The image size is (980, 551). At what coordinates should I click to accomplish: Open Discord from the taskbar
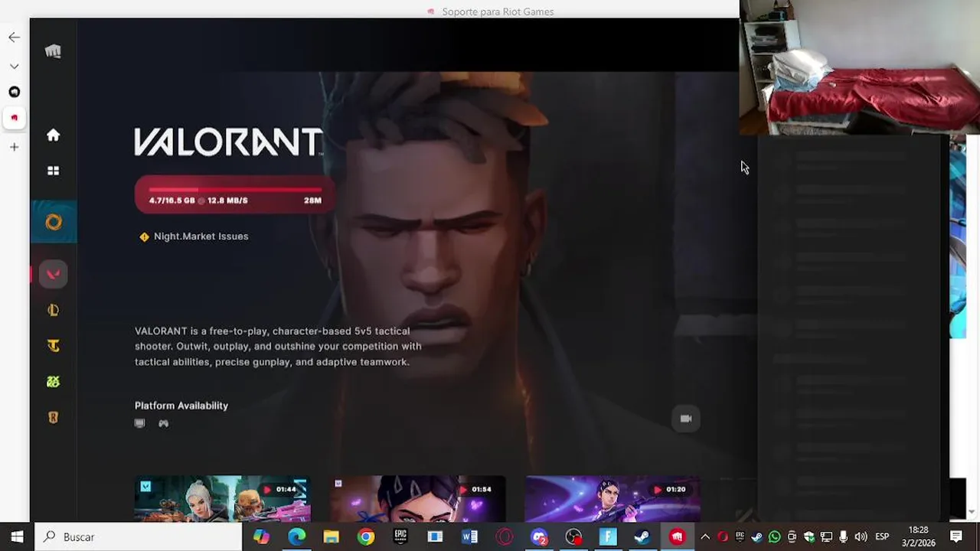539,537
